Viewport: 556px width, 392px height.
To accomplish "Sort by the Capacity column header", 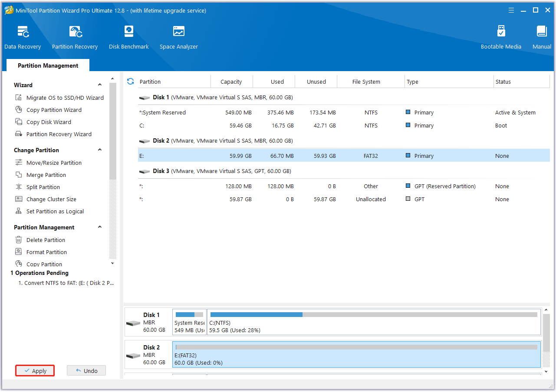I will pos(231,82).
